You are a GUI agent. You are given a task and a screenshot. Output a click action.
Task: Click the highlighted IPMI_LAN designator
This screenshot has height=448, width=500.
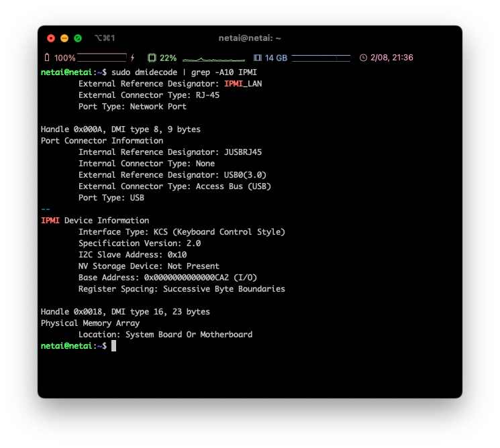coord(243,84)
